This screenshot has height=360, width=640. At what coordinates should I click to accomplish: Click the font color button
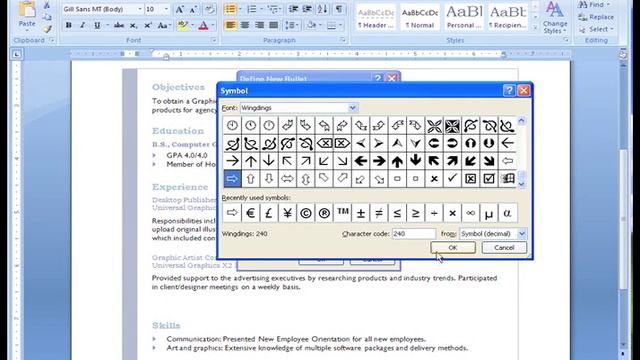pyautogui.click(x=203, y=25)
